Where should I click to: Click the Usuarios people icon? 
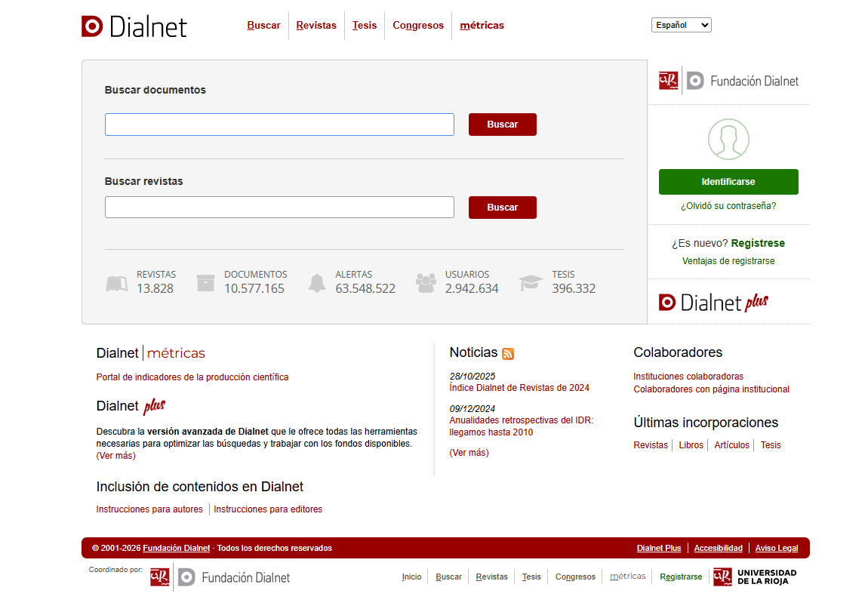click(426, 283)
